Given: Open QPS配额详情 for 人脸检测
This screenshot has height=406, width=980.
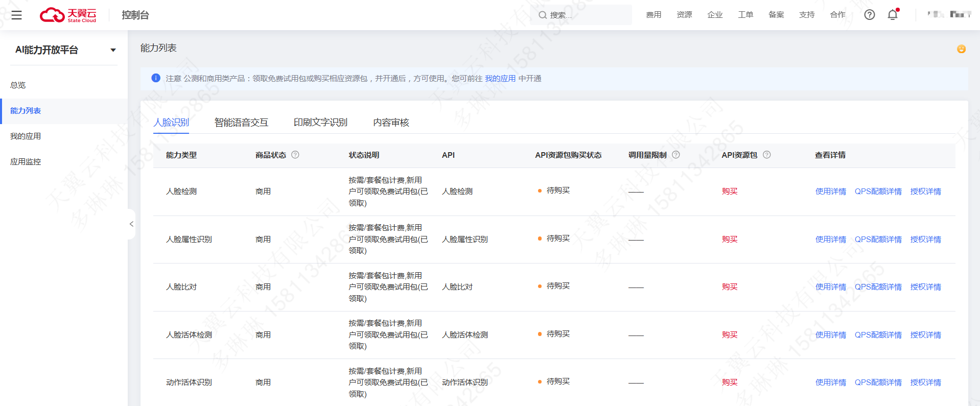Looking at the screenshot, I should (x=878, y=192).
